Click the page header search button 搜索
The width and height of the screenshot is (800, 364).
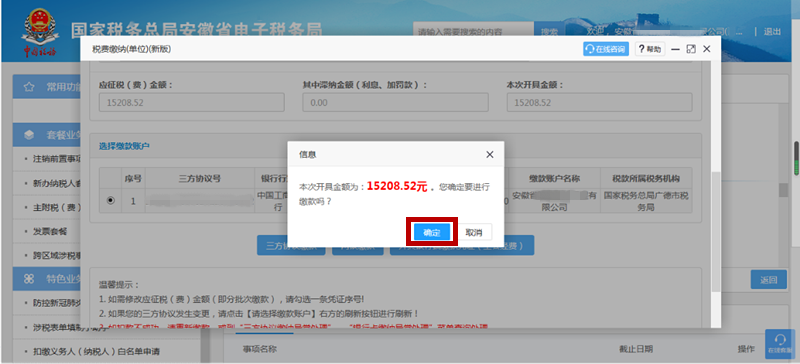[x=549, y=32]
